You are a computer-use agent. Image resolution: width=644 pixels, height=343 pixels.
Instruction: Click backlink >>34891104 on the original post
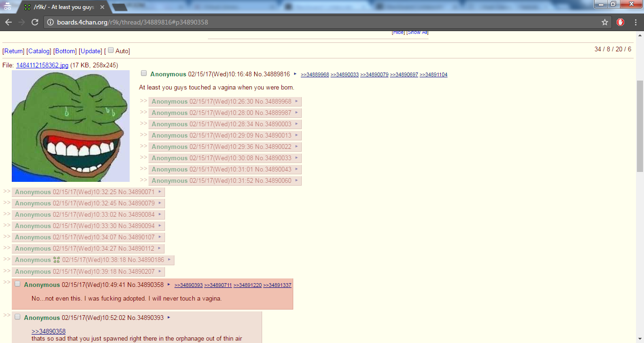pyautogui.click(x=434, y=74)
